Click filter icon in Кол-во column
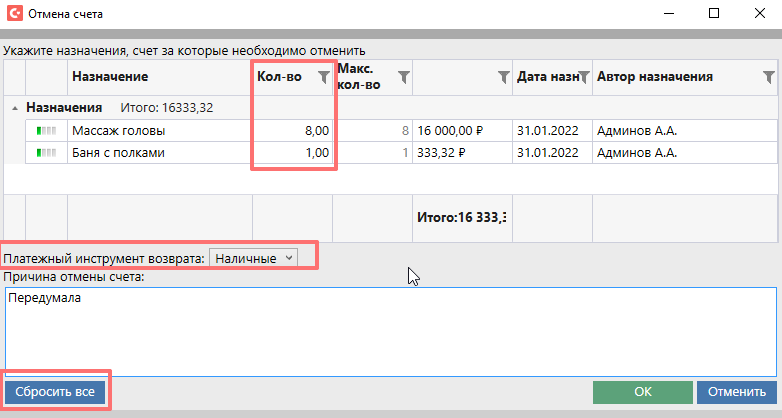Viewport: 782px width, 418px height. (322, 77)
